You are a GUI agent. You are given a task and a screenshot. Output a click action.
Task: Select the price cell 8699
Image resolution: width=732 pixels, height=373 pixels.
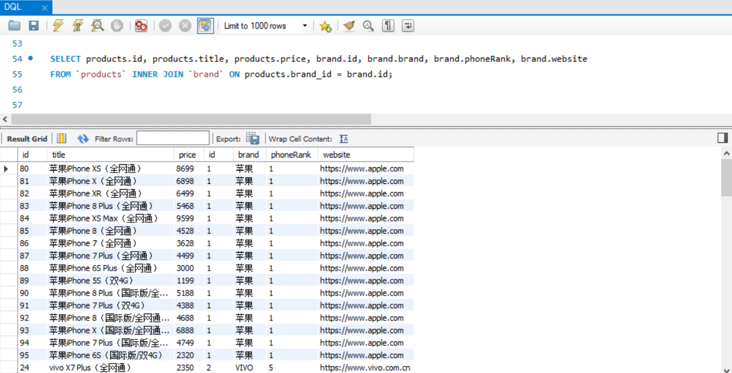(x=189, y=169)
